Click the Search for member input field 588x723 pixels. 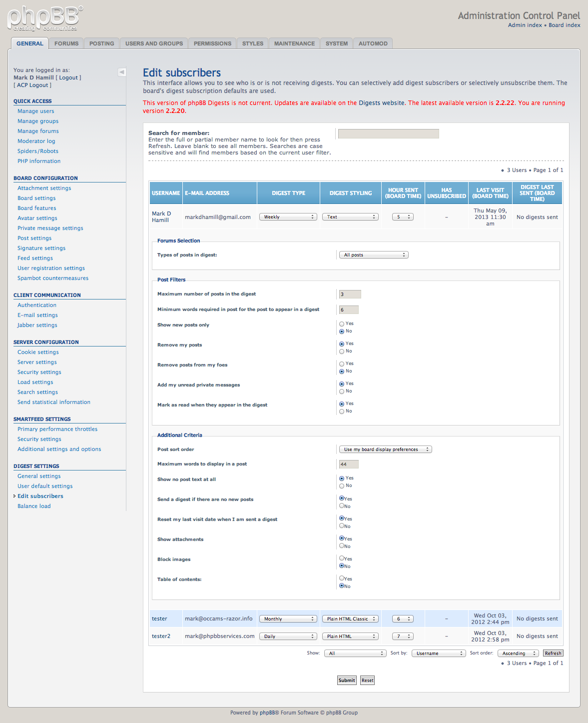click(x=389, y=133)
